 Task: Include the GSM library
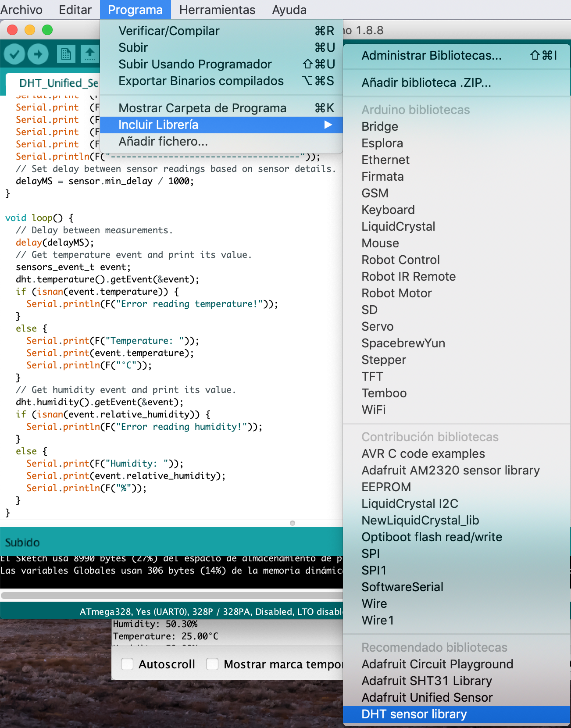click(457, 193)
